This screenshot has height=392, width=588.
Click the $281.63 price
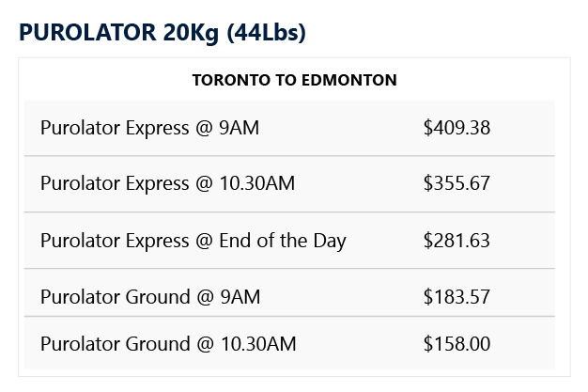click(456, 241)
